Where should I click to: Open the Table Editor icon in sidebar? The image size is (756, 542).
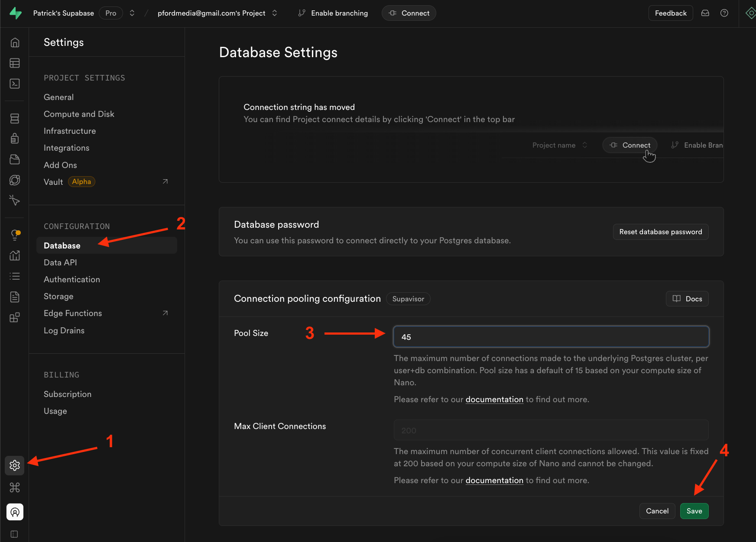point(15,63)
